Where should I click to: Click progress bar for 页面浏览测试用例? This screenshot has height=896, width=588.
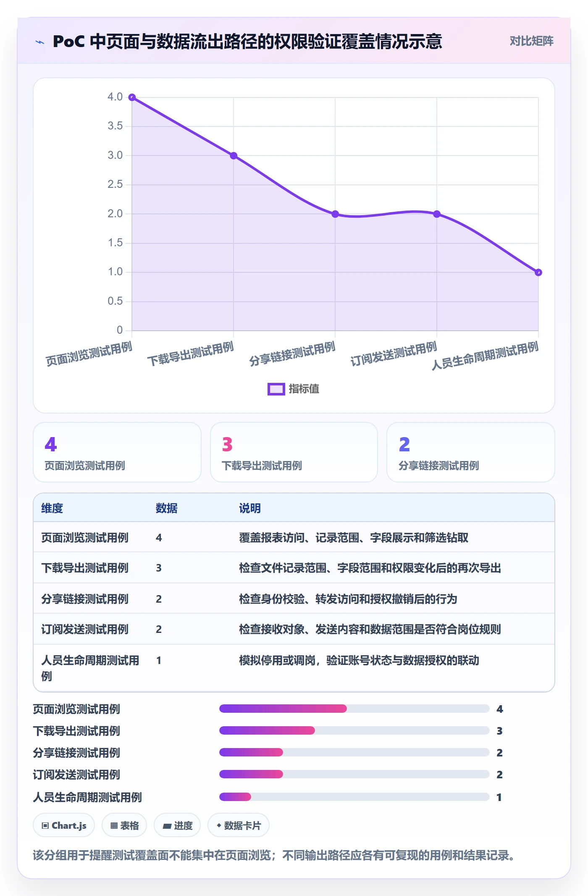[354, 709]
